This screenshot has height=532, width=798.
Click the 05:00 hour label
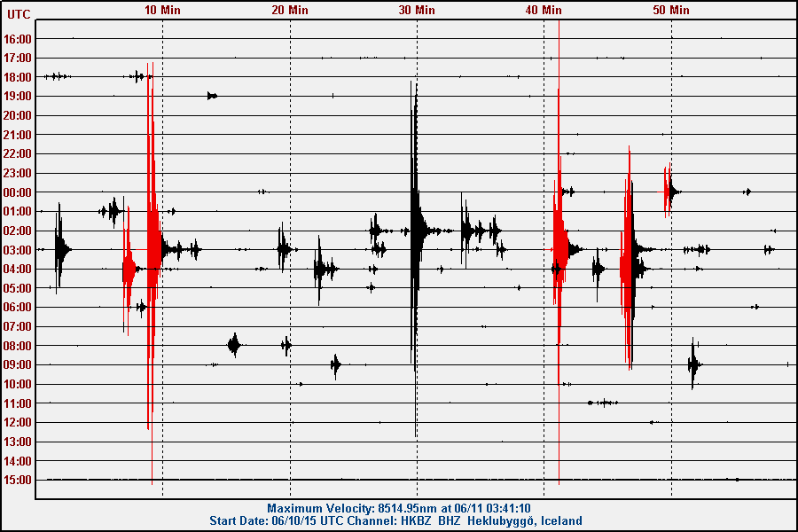coord(18,288)
